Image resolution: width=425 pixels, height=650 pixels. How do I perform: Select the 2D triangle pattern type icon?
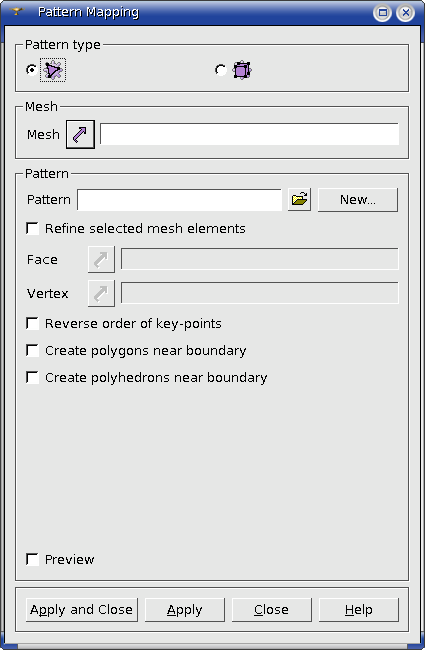pyautogui.click(x=53, y=70)
